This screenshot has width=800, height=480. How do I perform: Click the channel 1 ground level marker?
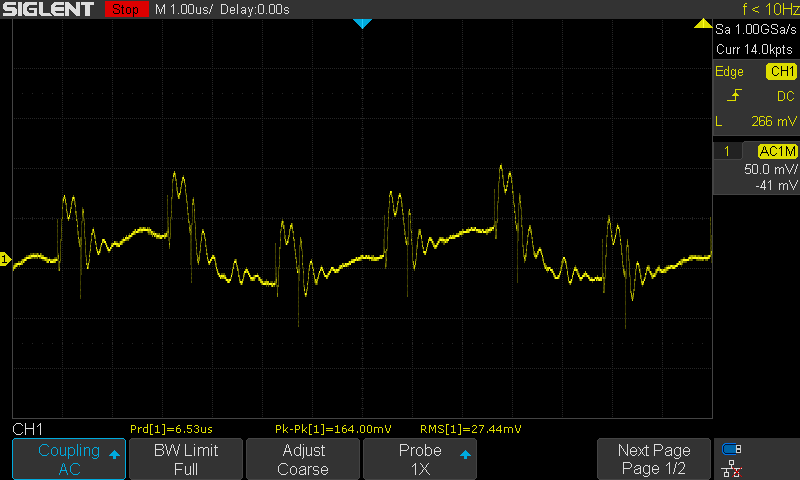coord(5,259)
